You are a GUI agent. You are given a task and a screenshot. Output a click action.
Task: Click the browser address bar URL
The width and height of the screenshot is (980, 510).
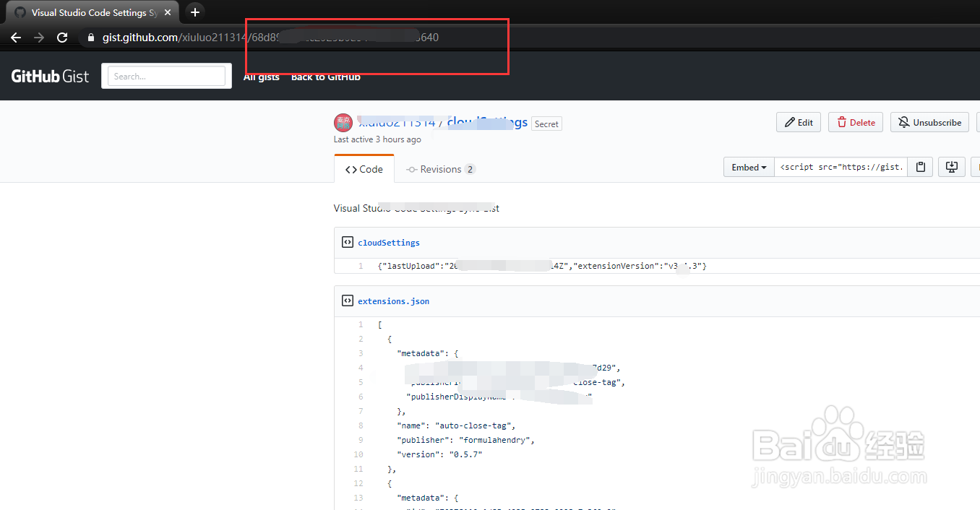(x=270, y=38)
